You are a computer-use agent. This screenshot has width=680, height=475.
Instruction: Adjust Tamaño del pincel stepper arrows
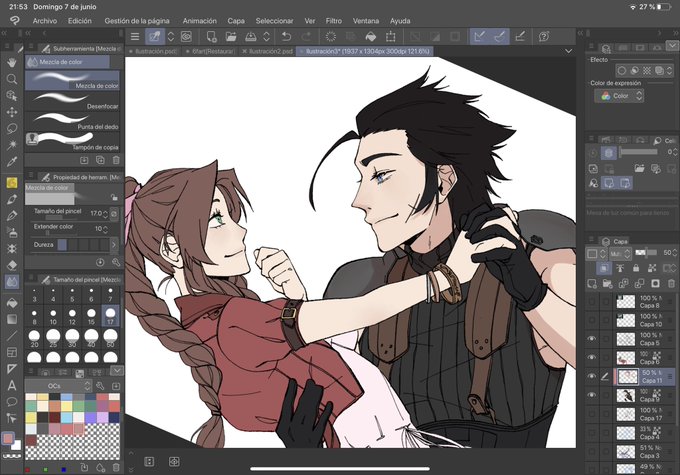click(x=105, y=213)
